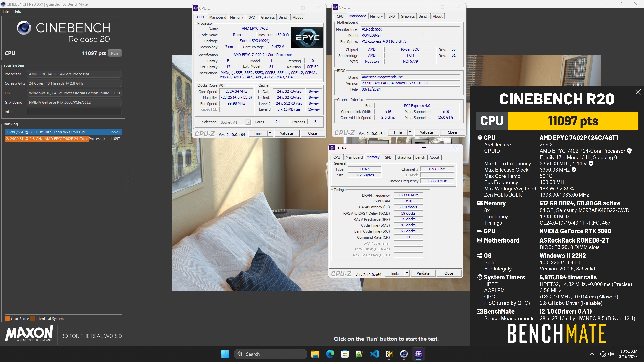
Task: Open the Cinebench Help menu
Action: [17, 11]
